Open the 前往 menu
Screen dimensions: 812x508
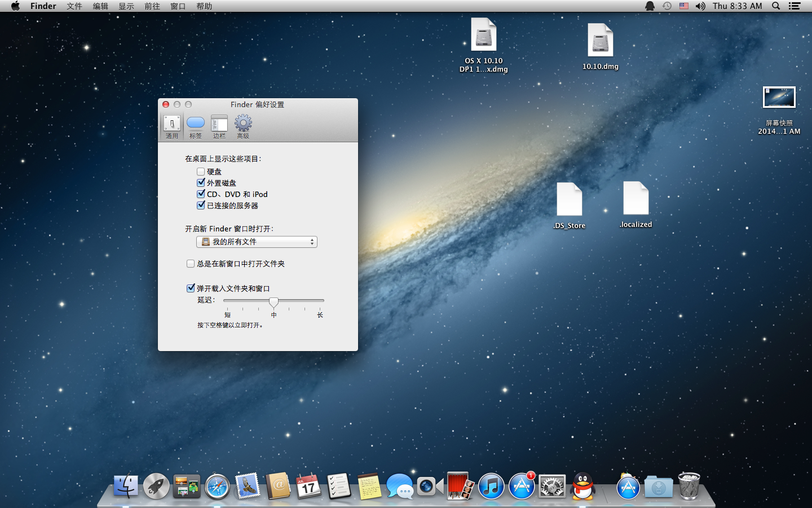152,6
